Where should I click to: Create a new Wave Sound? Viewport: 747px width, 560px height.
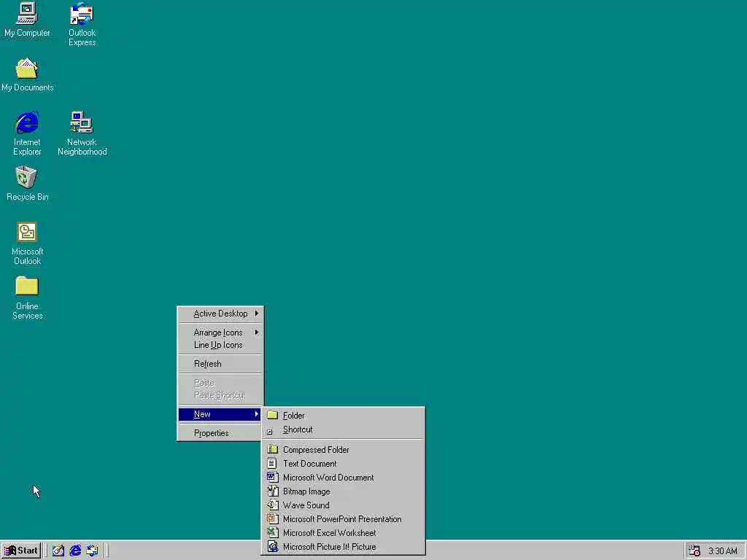tap(343, 505)
